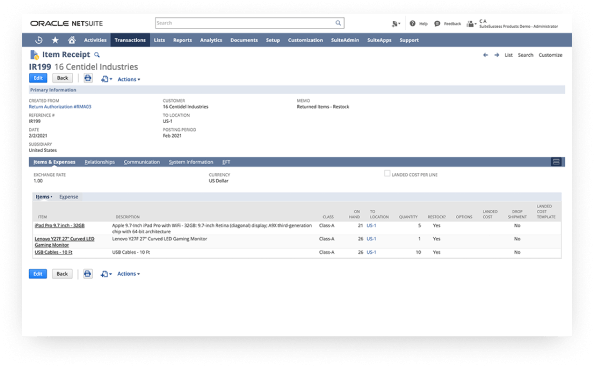This screenshot has width=594, height=367.
Task: Click the top Back button
Action: tap(63, 78)
